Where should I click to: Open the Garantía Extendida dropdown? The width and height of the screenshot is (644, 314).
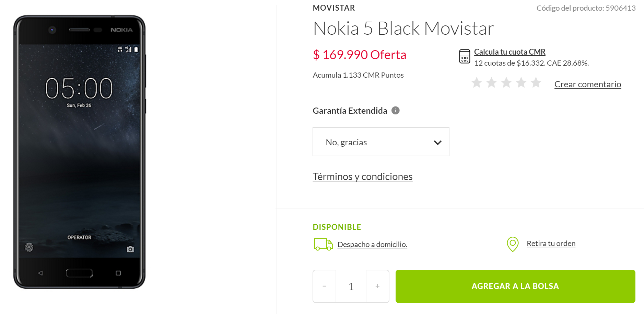point(380,142)
